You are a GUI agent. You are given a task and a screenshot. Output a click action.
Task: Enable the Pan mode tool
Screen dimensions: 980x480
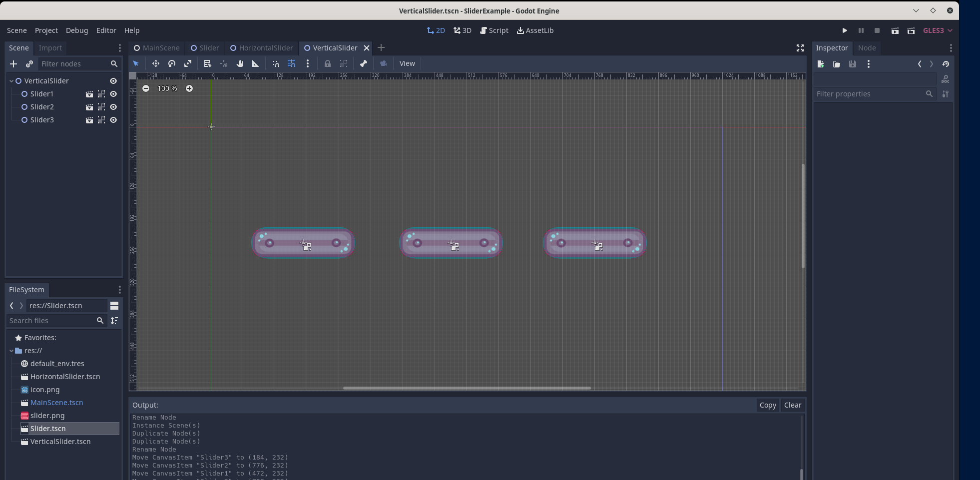[240, 63]
